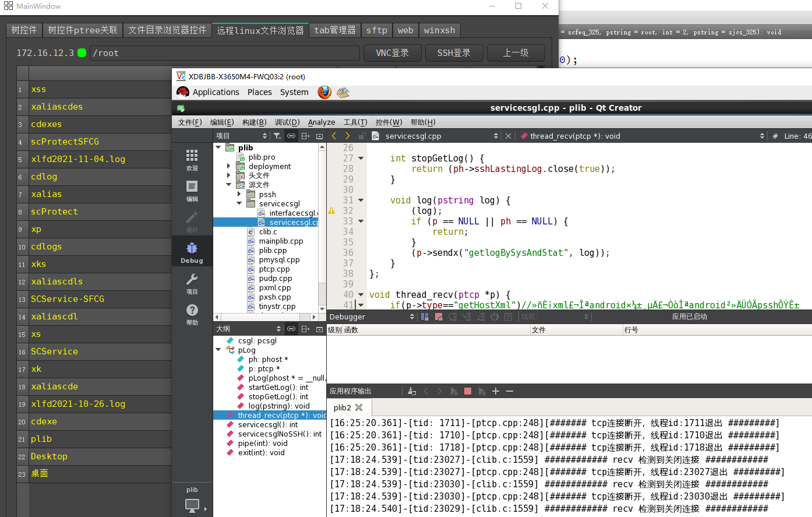This screenshot has height=517, width=812.
Task: Stop the running application via red square icon
Action: click(468, 391)
